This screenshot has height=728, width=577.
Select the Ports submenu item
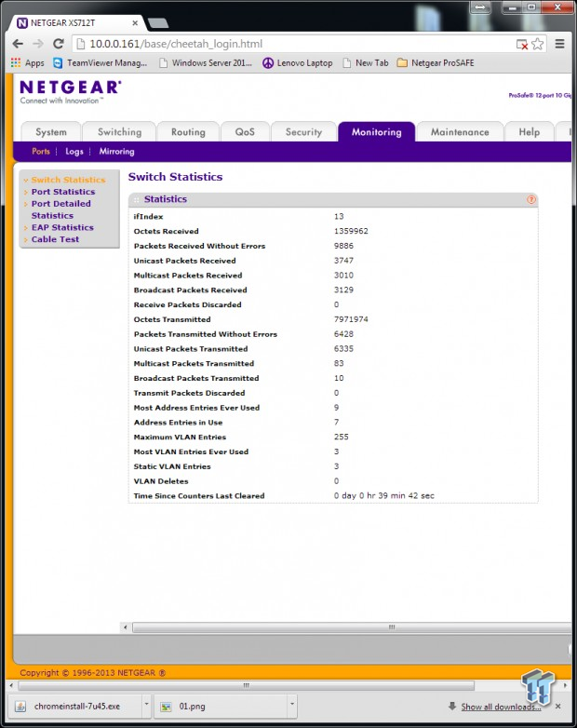pyautogui.click(x=41, y=152)
